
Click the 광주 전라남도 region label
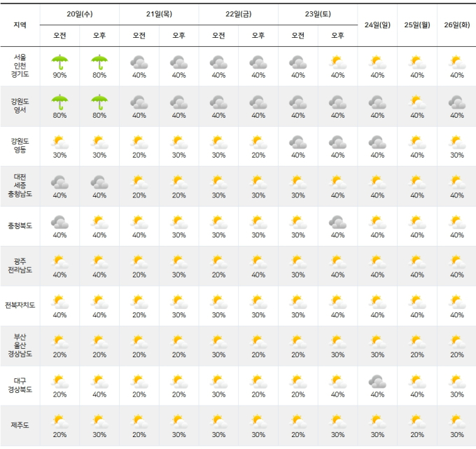tap(20, 265)
